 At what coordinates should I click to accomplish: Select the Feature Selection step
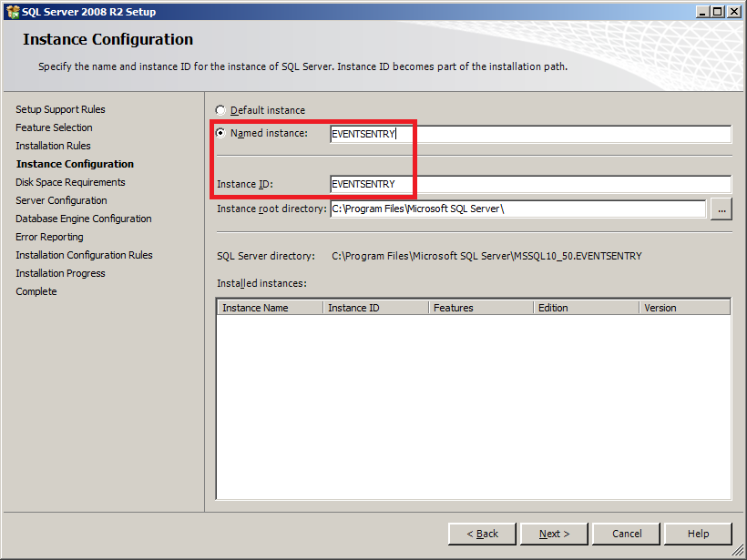[54, 127]
